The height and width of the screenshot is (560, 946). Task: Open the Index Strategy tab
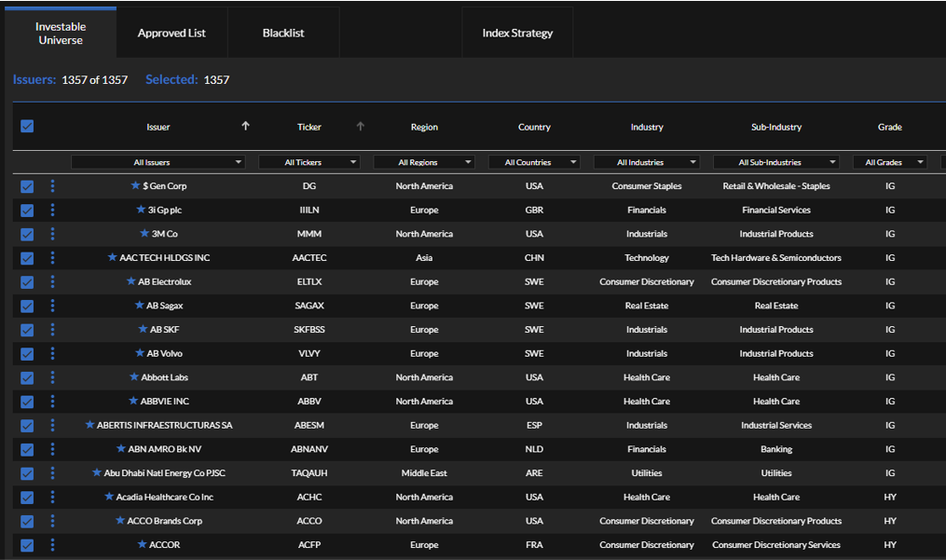[517, 34]
